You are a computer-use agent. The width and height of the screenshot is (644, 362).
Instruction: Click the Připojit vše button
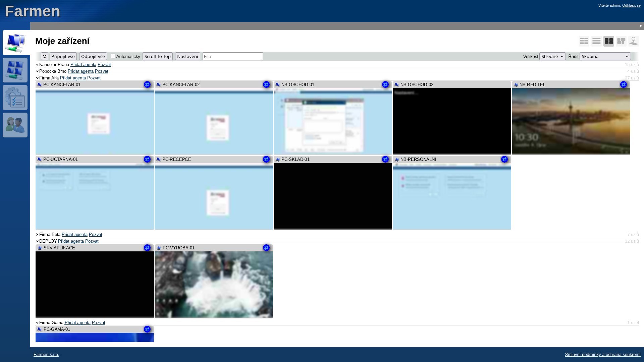click(63, 56)
